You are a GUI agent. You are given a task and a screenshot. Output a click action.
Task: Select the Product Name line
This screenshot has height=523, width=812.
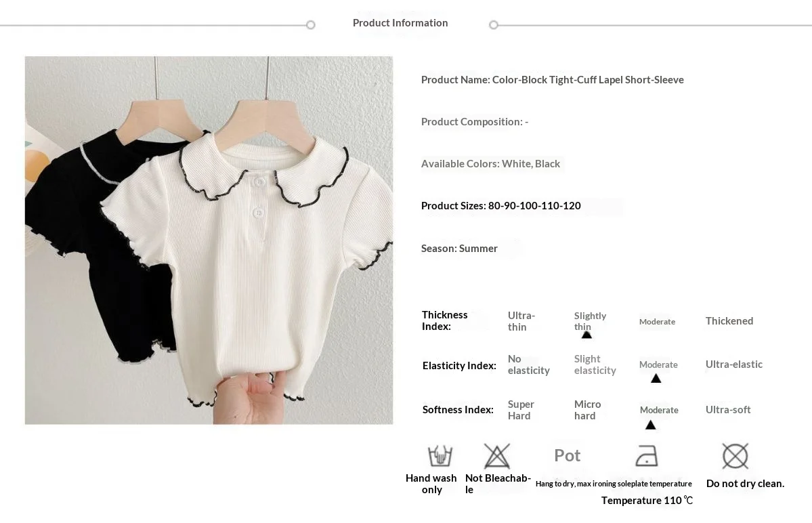[x=552, y=80]
